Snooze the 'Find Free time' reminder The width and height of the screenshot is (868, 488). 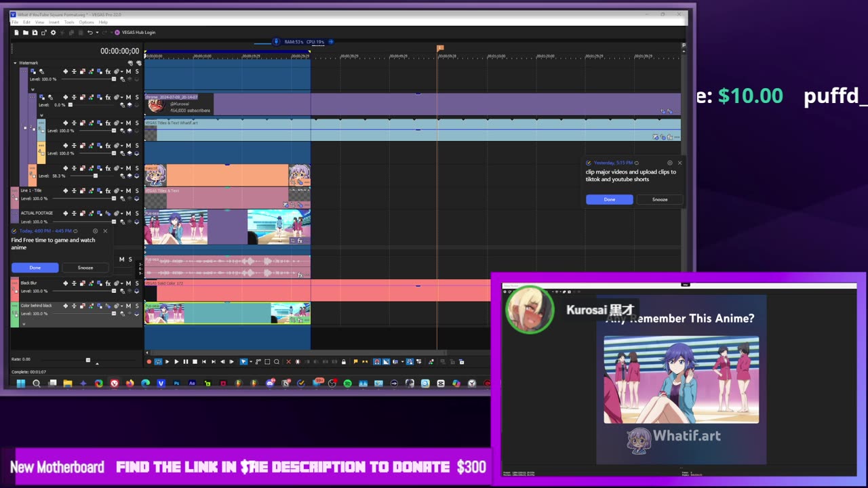(x=85, y=268)
